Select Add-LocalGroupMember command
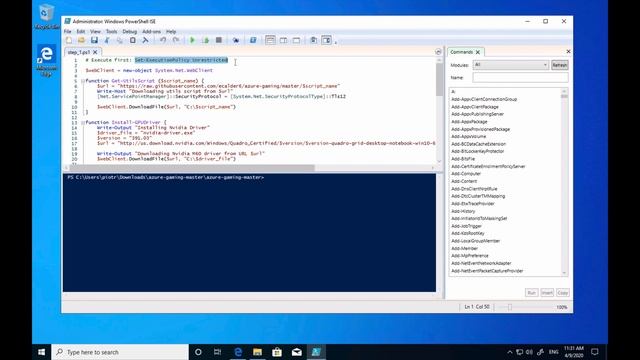 click(476, 241)
